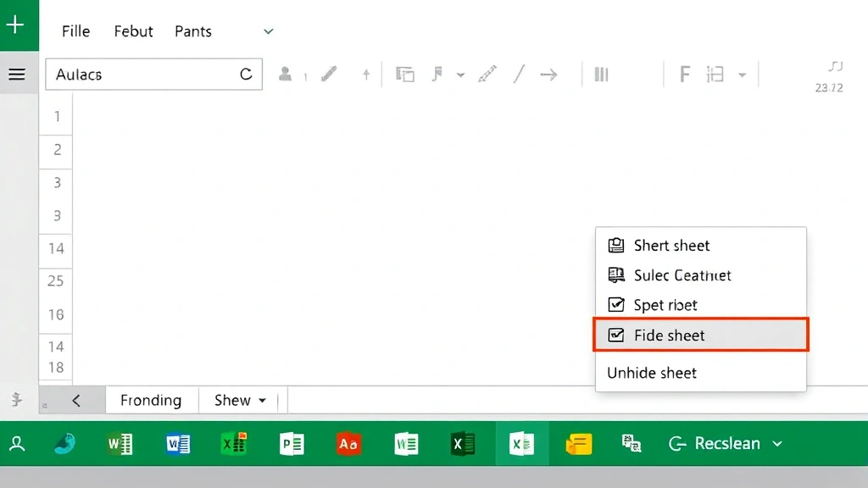868x488 pixels.
Task: Select the right arrow icon in the toolbar
Action: click(x=548, y=74)
